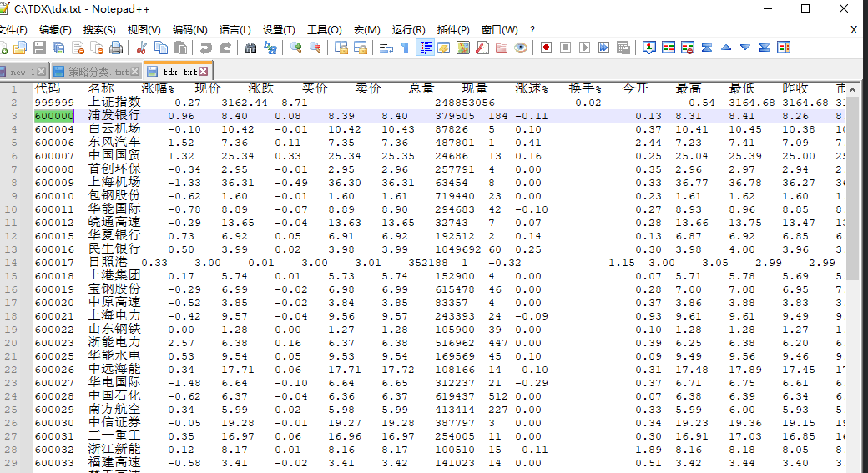This screenshot has height=473, width=868.
Task: Open the 视图(V) menu
Action: point(144,30)
